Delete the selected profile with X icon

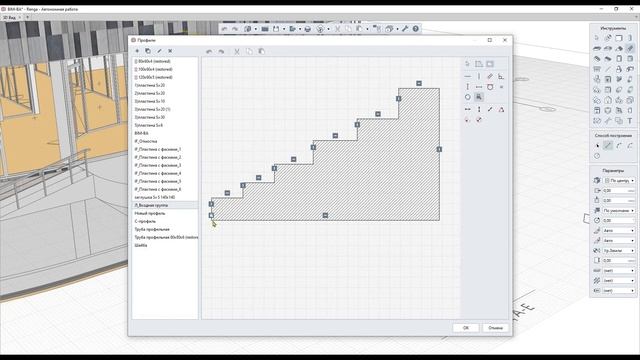point(170,51)
